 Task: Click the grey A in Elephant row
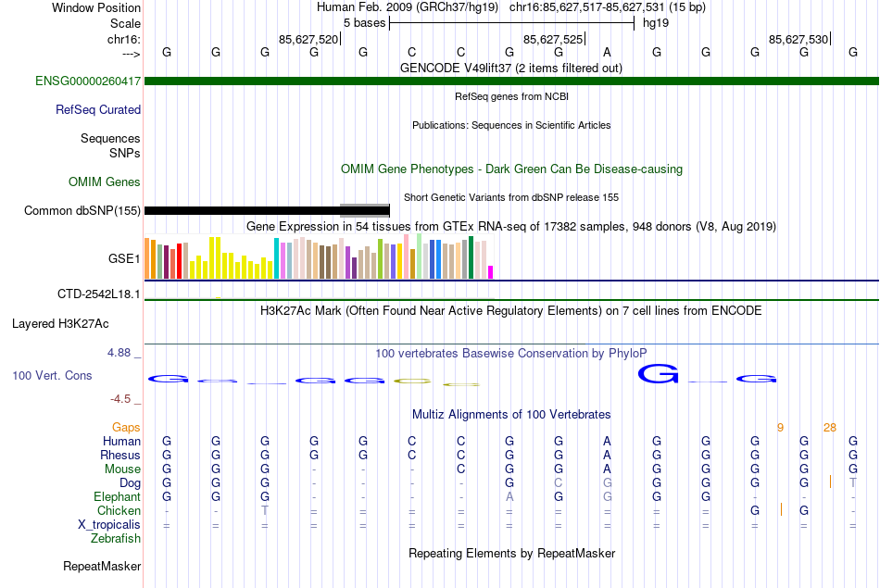tap(509, 496)
